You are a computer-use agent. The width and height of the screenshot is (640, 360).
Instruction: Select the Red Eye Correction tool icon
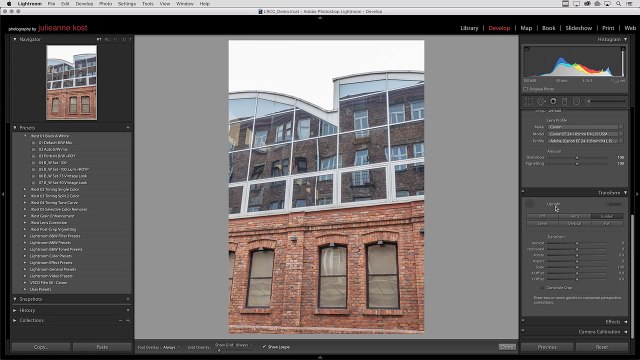click(553, 101)
